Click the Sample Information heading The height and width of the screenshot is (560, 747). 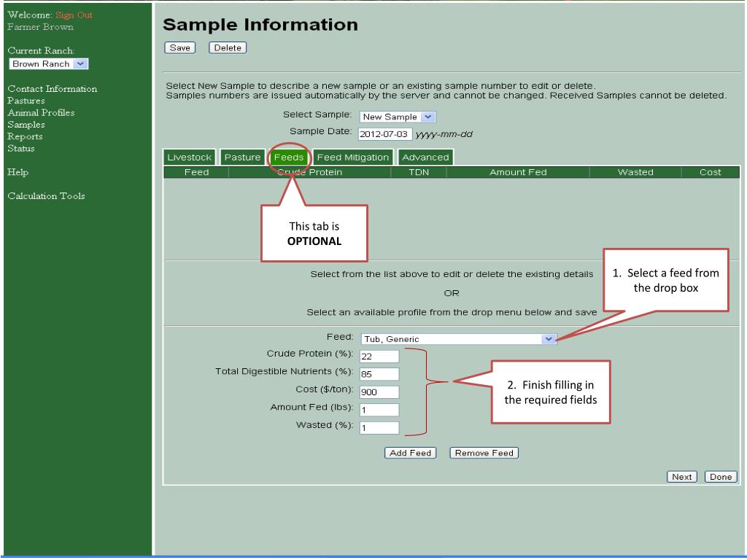coord(260,25)
